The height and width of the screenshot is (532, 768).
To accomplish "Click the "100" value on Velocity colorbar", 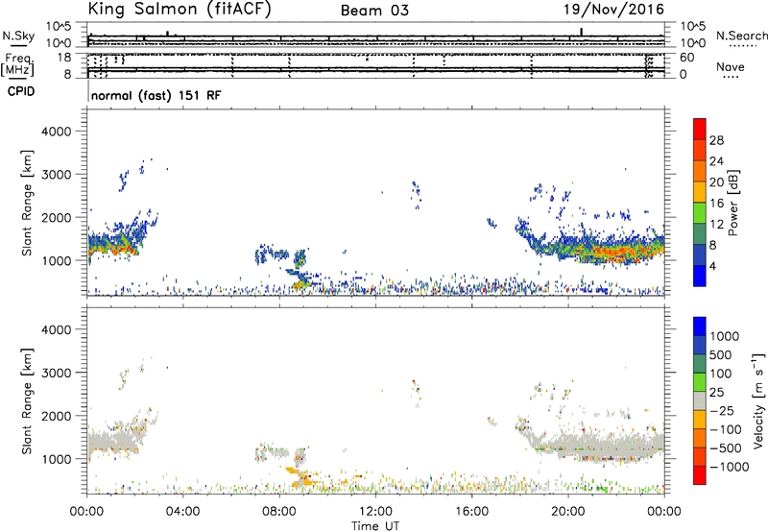I will click(720, 374).
